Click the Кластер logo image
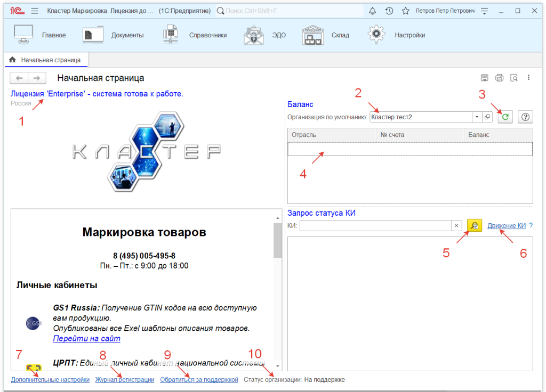This screenshot has height=392, width=546. point(146,152)
